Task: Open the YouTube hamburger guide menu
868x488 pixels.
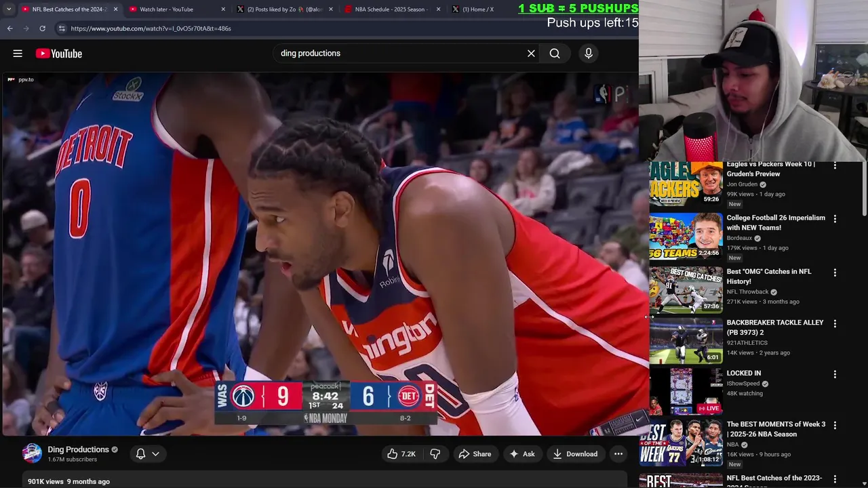Action: 18,54
